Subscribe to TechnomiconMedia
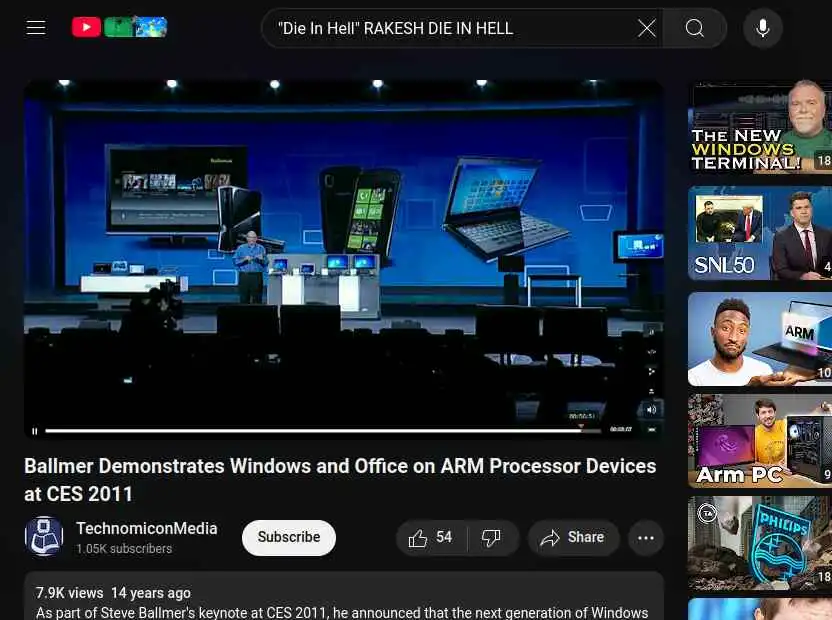Image resolution: width=832 pixels, height=620 pixels. coord(289,538)
